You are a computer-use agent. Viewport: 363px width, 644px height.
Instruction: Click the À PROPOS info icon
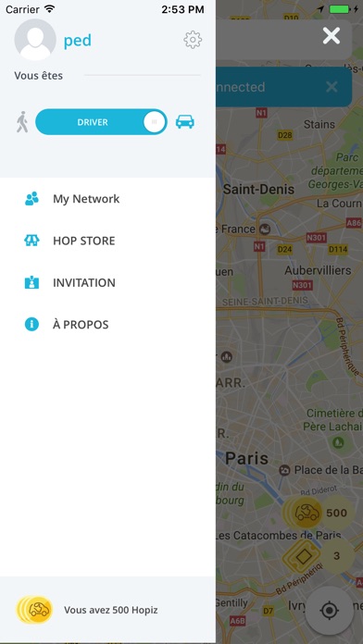pos(31,325)
